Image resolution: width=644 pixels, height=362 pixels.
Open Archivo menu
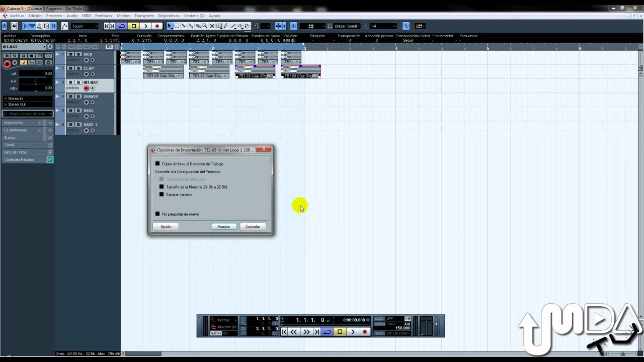(x=17, y=16)
